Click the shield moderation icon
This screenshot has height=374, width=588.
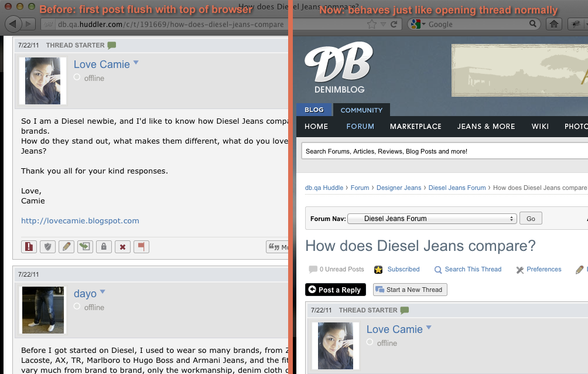pos(47,247)
